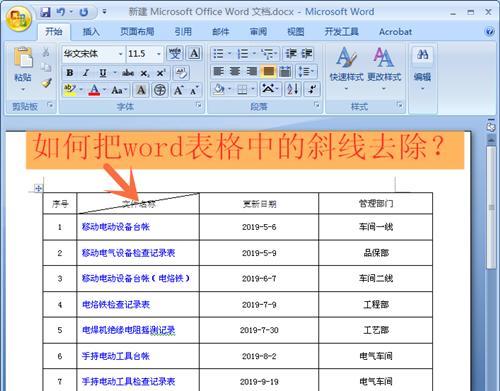Screen dimensions: 500x391
Task: Align text left in paragraph group
Action: pos(218,71)
